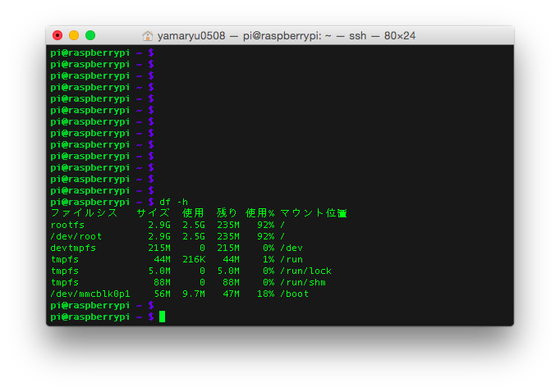The width and height of the screenshot is (560, 392).
Task: Click the '5.0M' size of /run/lock
Action: (159, 271)
